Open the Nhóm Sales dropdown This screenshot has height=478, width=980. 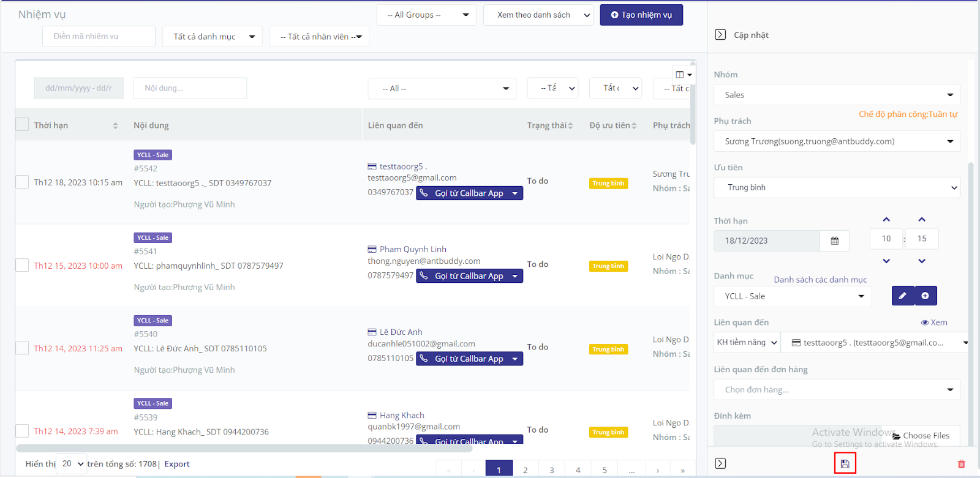837,95
